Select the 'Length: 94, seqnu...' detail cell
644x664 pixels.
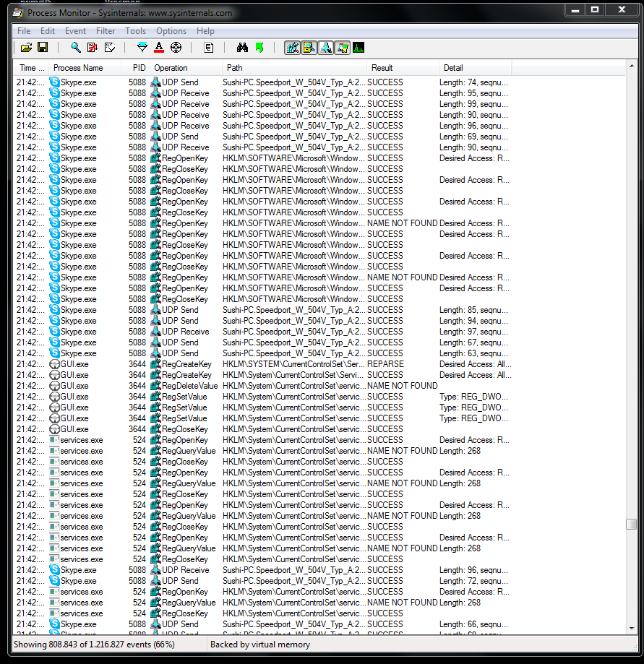pos(473,321)
